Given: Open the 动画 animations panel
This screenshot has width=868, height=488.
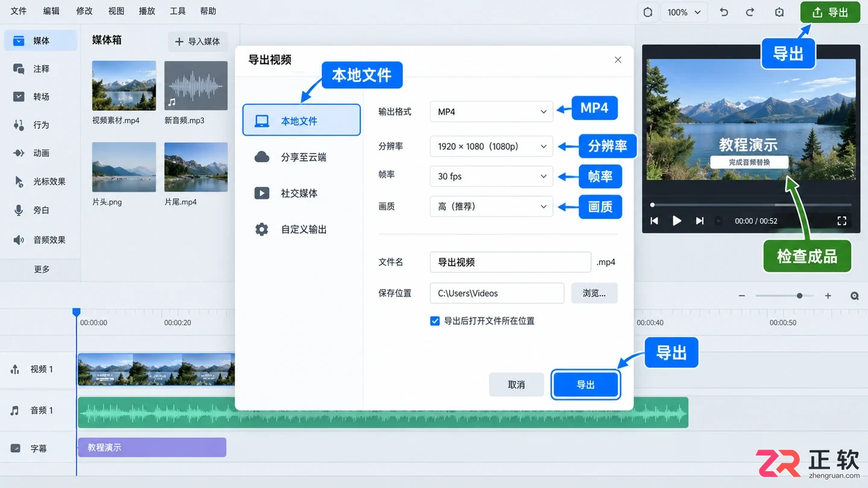Looking at the screenshot, I should (40, 153).
